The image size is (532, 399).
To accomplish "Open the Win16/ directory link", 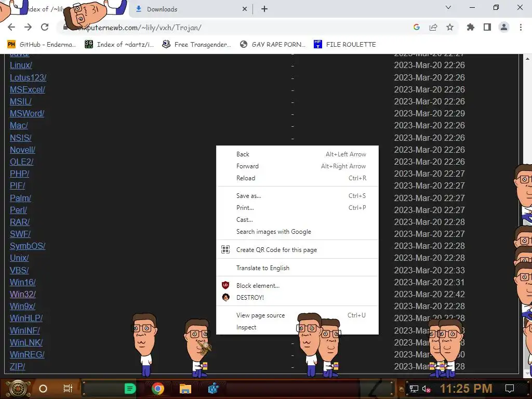I will (x=23, y=282).
